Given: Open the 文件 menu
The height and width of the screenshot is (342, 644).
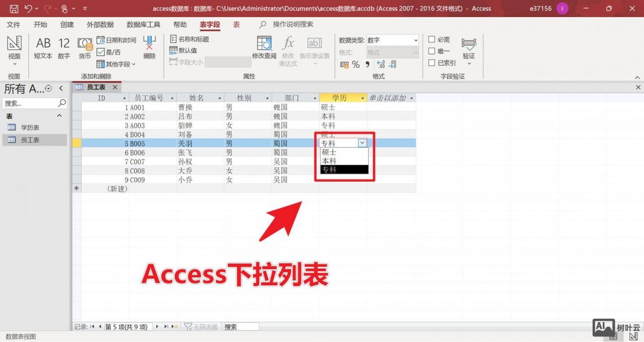Looking at the screenshot, I should (14, 24).
